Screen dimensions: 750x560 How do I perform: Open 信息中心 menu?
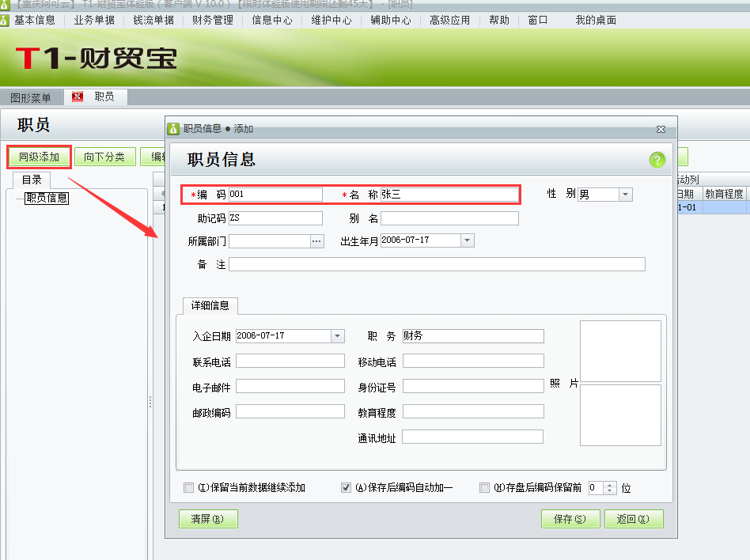[272, 20]
